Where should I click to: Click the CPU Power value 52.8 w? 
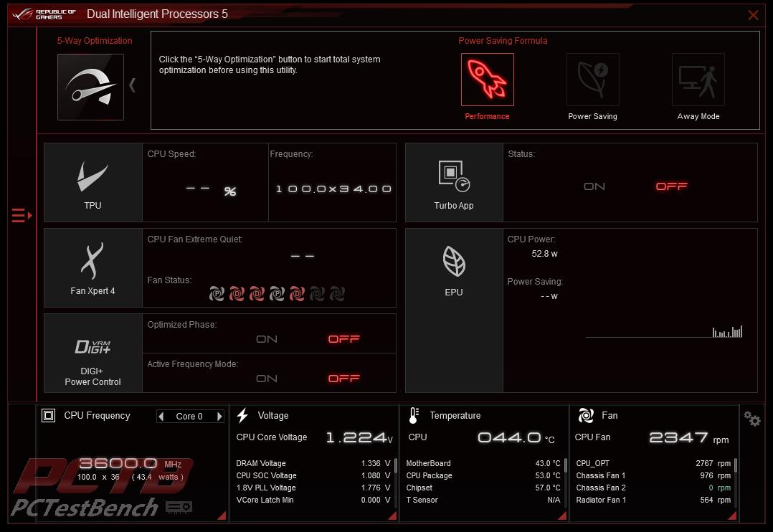[x=544, y=254]
